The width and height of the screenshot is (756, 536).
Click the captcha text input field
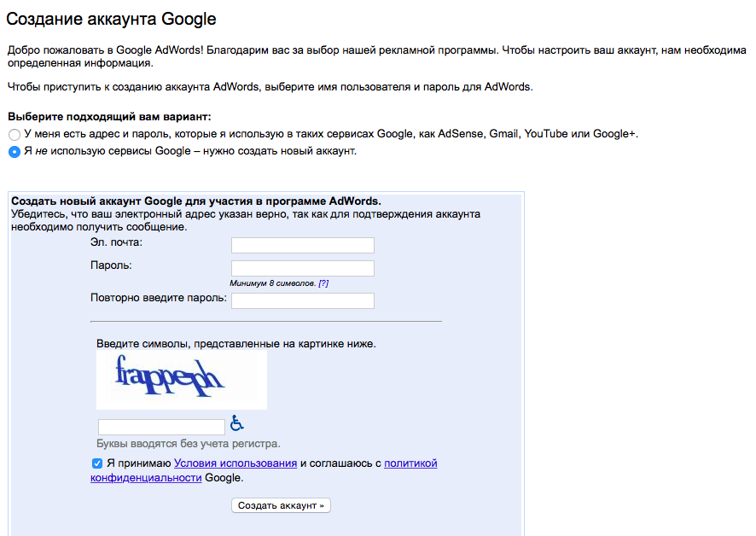tap(161, 427)
